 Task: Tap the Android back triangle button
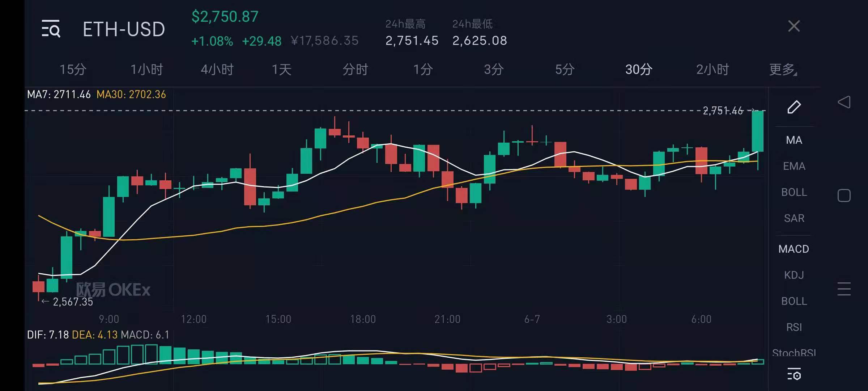844,102
